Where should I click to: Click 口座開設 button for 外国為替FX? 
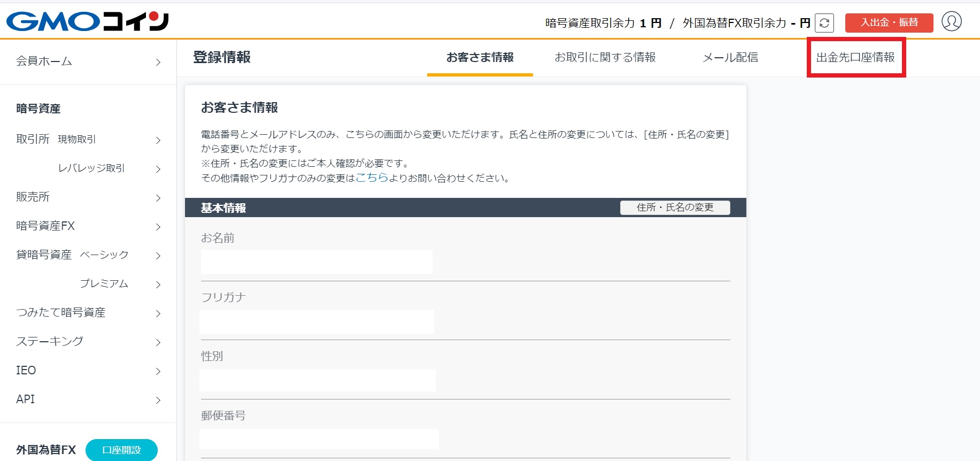121,450
